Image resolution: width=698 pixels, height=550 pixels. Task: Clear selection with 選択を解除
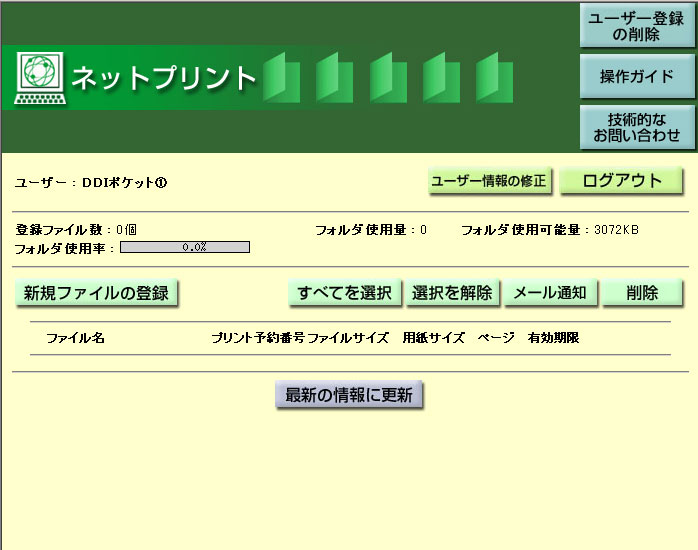pos(452,293)
